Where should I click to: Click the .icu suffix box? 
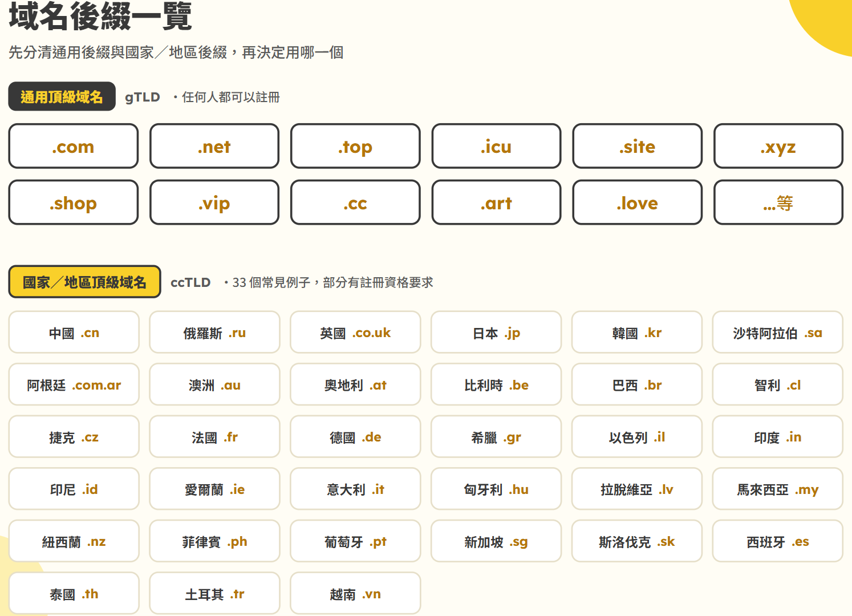click(x=496, y=146)
